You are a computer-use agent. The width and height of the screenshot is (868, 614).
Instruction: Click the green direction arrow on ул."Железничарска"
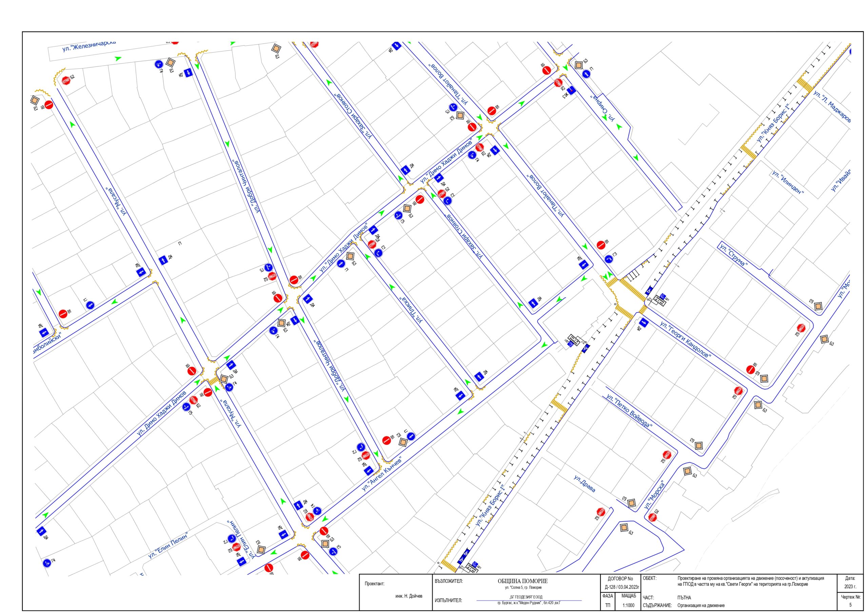click(x=118, y=58)
